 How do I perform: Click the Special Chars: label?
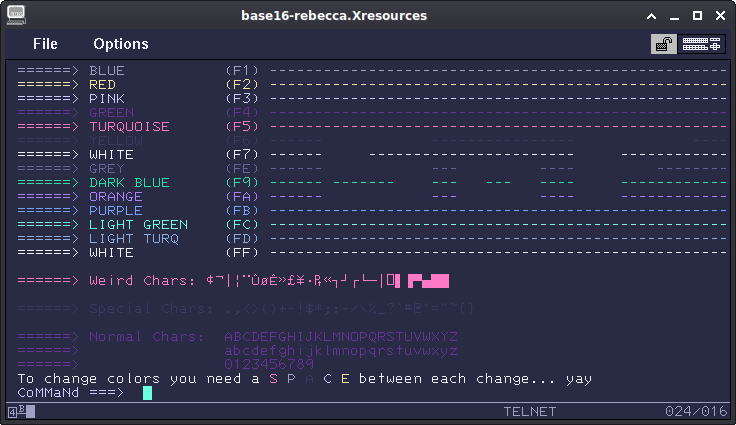click(x=152, y=309)
